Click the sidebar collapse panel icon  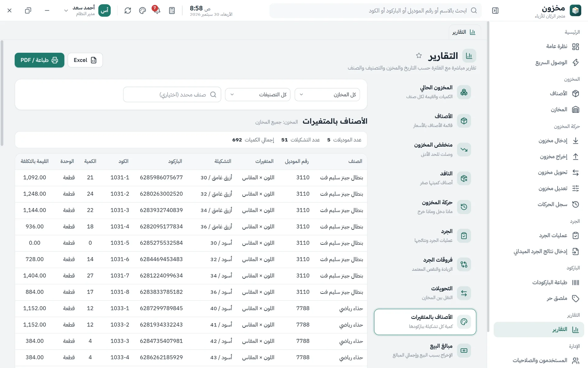click(495, 11)
